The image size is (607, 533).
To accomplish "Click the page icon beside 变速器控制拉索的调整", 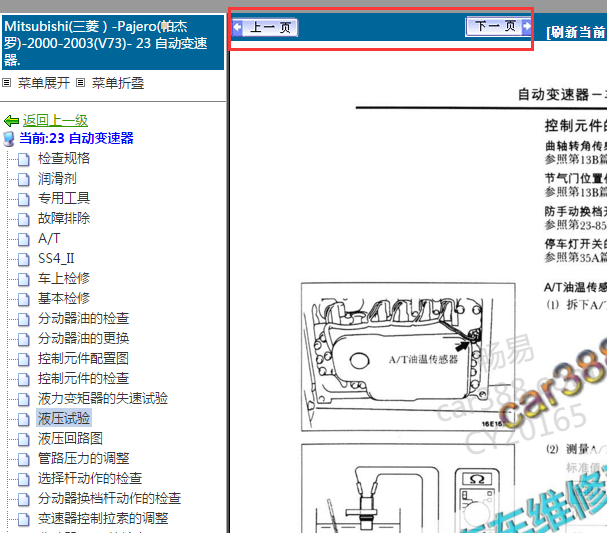I will point(24,519).
